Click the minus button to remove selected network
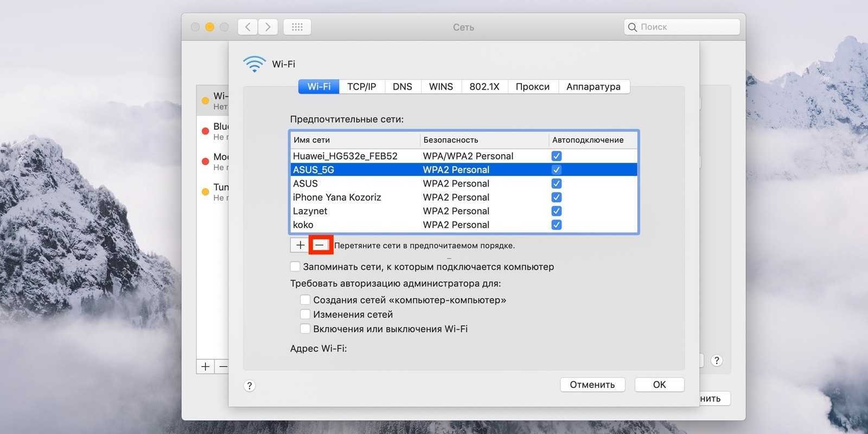 pyautogui.click(x=320, y=245)
